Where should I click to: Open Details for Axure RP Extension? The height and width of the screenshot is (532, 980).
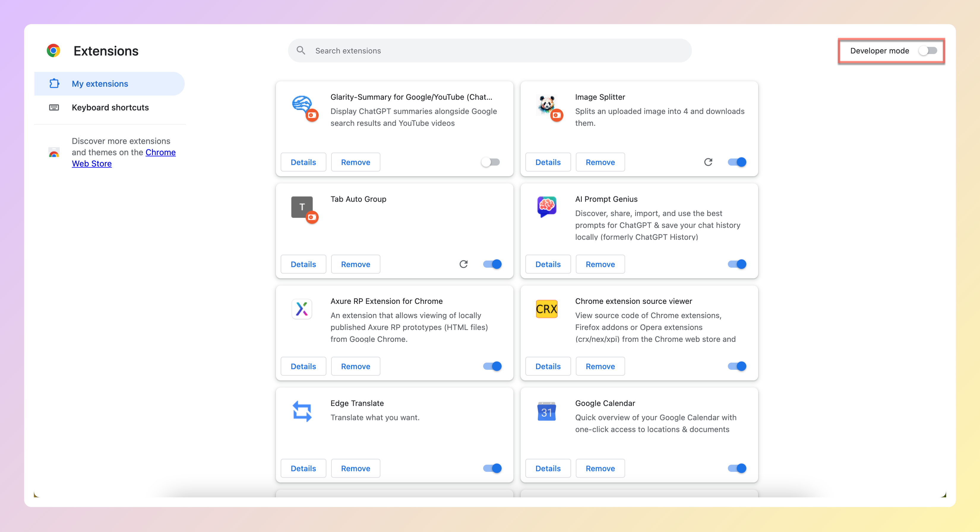pos(303,366)
